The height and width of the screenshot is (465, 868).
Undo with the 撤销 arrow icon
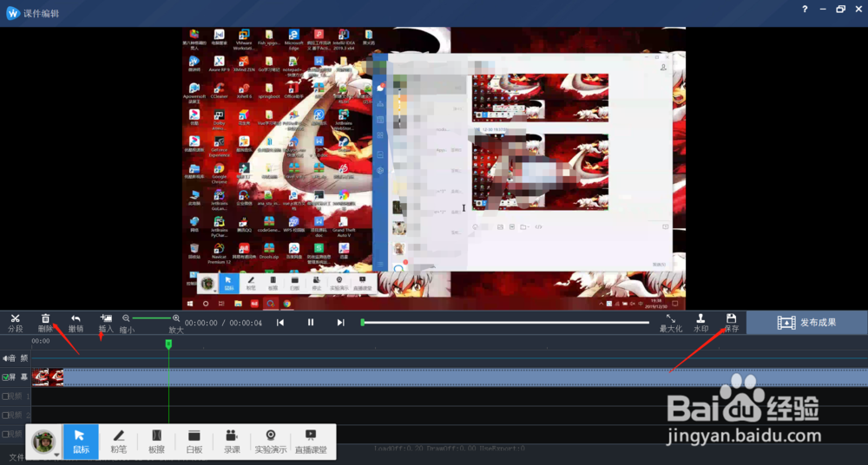click(76, 318)
